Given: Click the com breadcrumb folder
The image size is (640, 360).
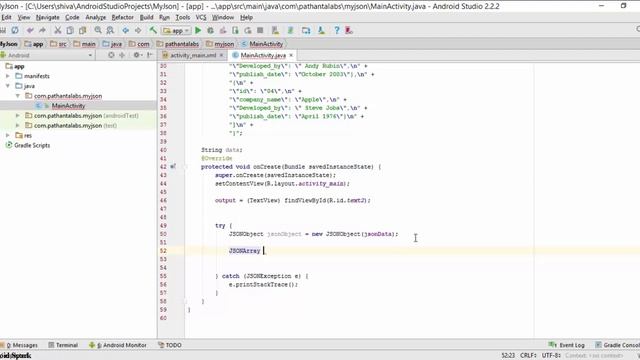Looking at the screenshot, I should pyautogui.click(x=139, y=44).
